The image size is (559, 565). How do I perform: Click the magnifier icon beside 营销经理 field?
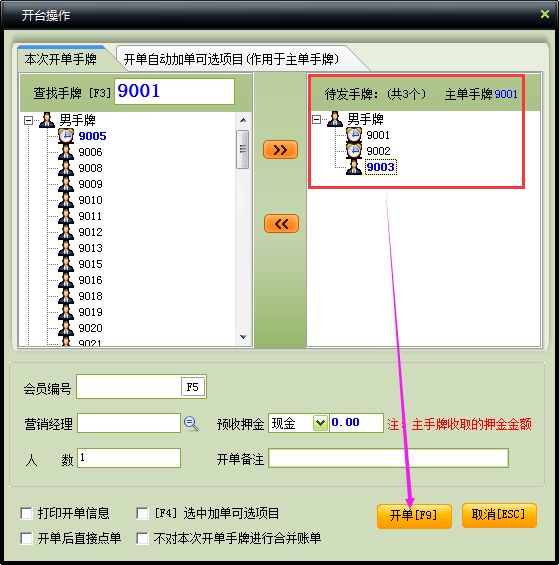(191, 423)
